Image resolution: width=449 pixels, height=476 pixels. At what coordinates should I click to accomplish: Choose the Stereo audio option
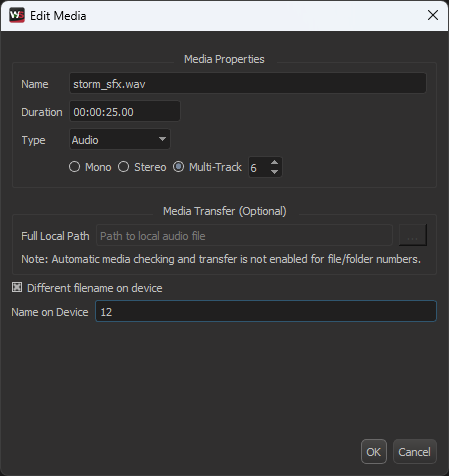[x=124, y=167]
